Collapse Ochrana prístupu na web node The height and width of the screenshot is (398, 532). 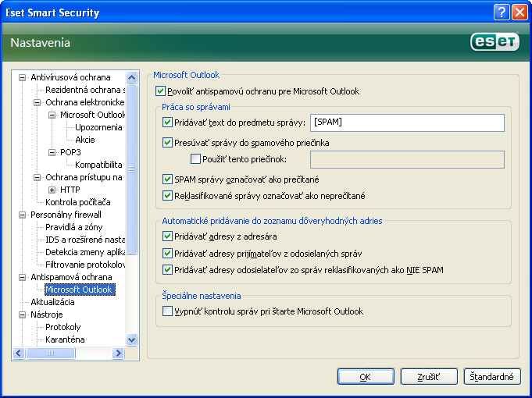tap(37, 177)
